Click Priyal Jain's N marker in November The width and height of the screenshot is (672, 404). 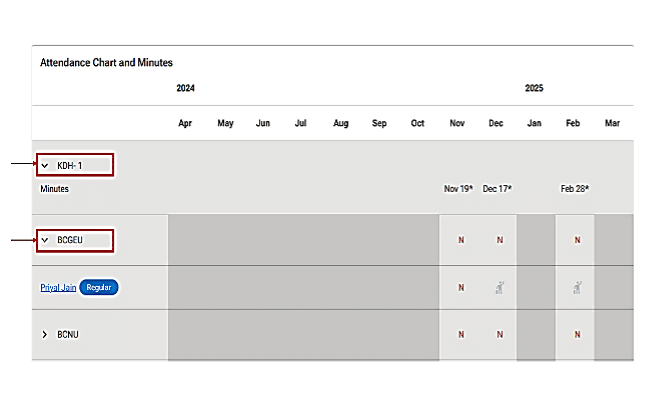[x=461, y=288]
